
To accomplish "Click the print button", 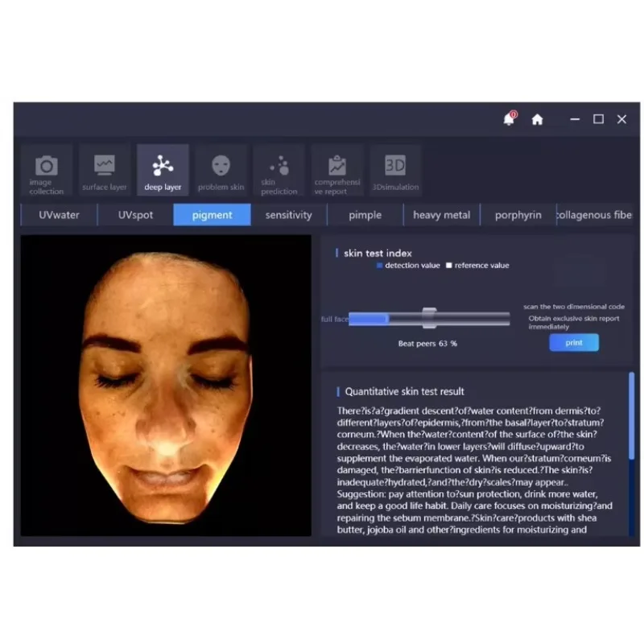I will 573,342.
